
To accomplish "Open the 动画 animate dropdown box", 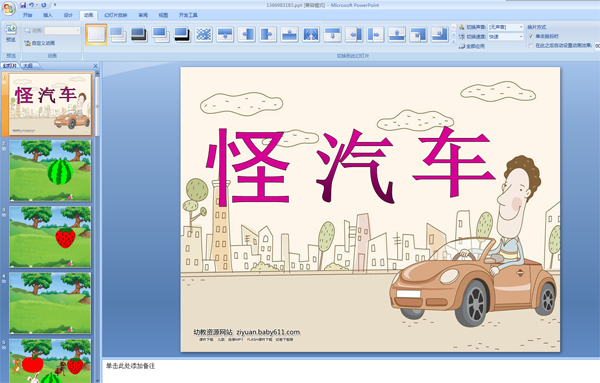I will [62, 30].
